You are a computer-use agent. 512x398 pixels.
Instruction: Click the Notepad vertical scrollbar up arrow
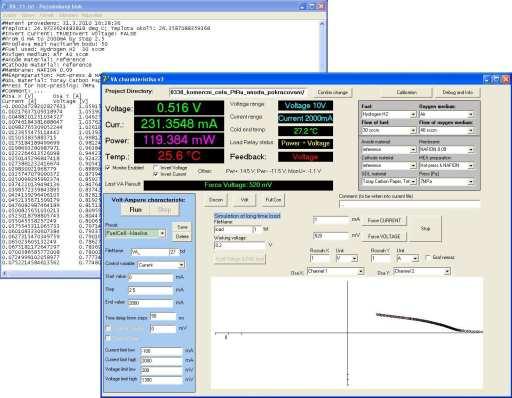(x=322, y=24)
